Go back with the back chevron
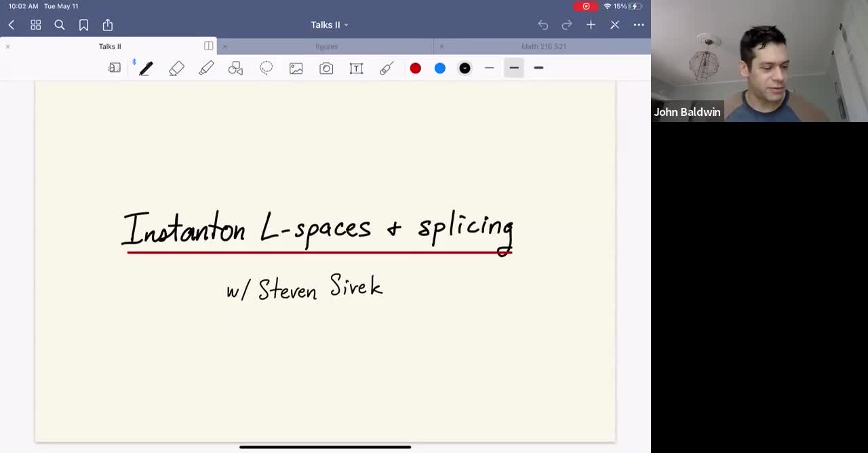868x453 pixels. tap(12, 25)
